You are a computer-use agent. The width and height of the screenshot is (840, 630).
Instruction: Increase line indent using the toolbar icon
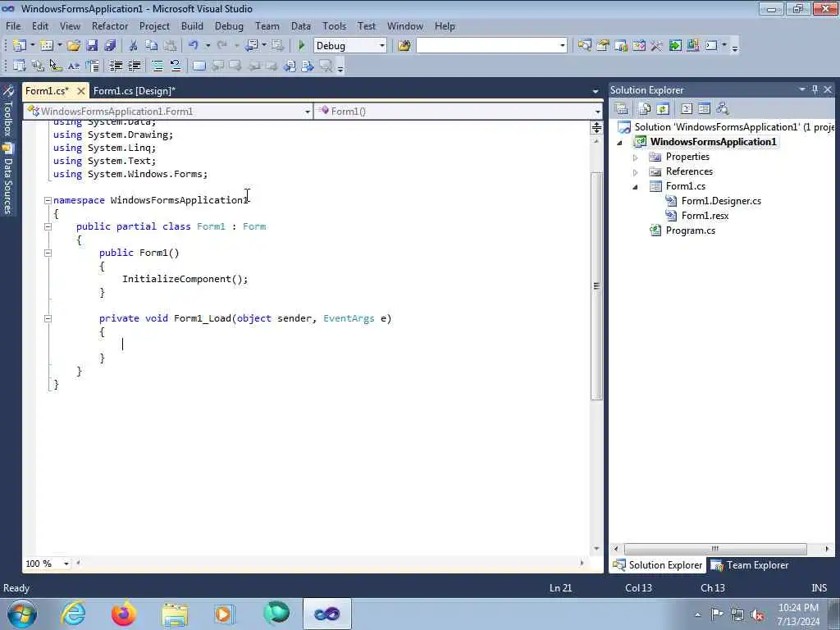(x=134, y=66)
